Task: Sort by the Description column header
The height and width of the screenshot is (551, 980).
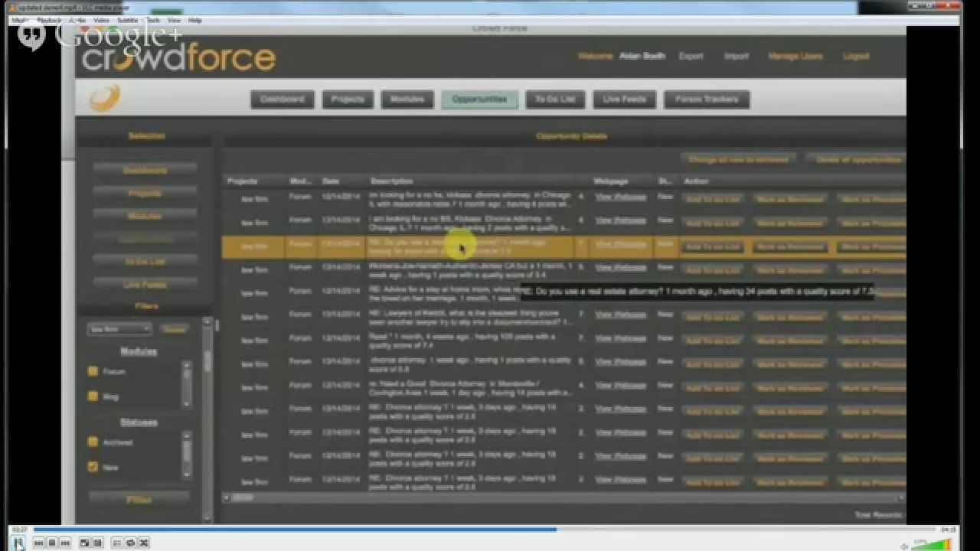Action: pos(392,181)
